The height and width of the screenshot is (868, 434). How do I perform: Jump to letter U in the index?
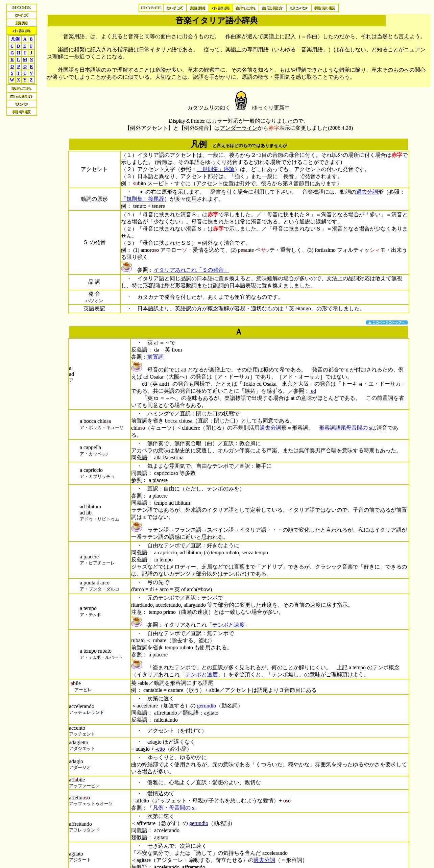coord(25,73)
